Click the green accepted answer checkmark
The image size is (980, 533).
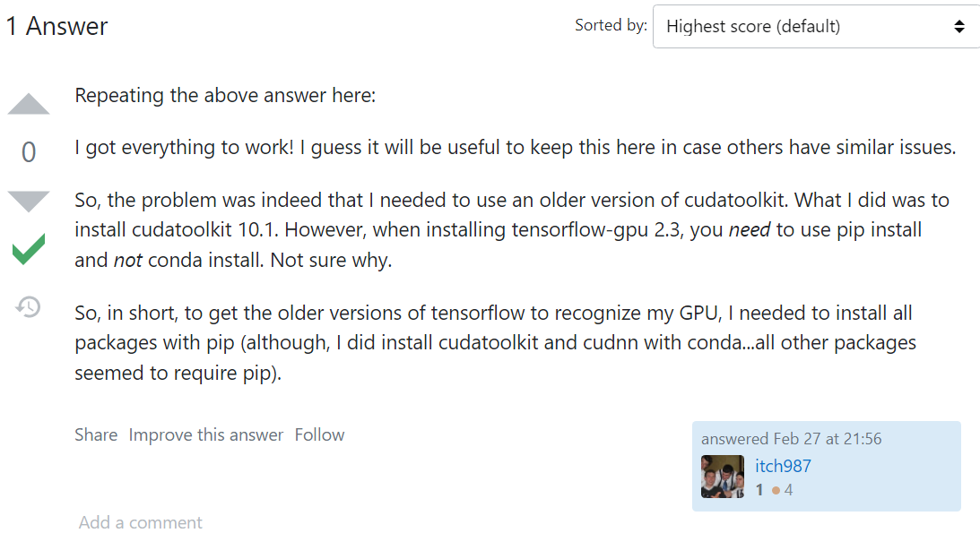tap(28, 248)
